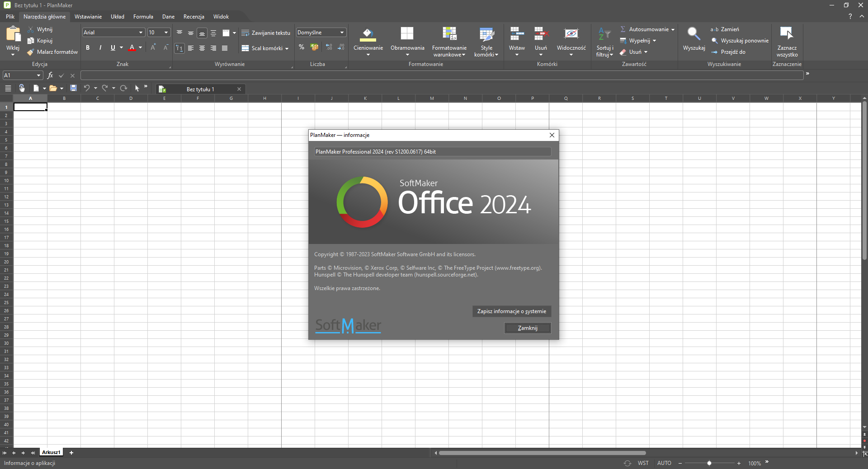Switch to Formuła ribbon tab
The width and height of the screenshot is (868, 469).
(143, 17)
